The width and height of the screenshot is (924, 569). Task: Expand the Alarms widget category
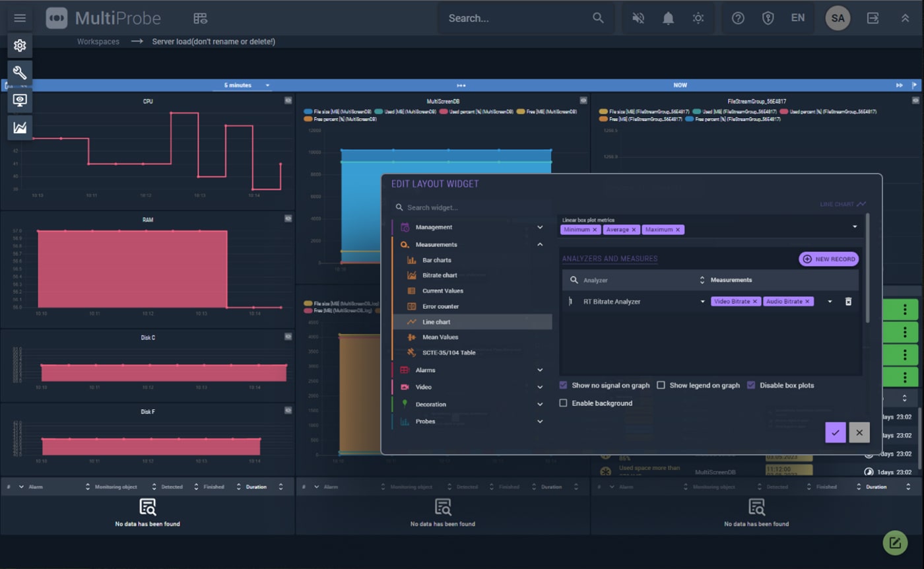coord(539,370)
